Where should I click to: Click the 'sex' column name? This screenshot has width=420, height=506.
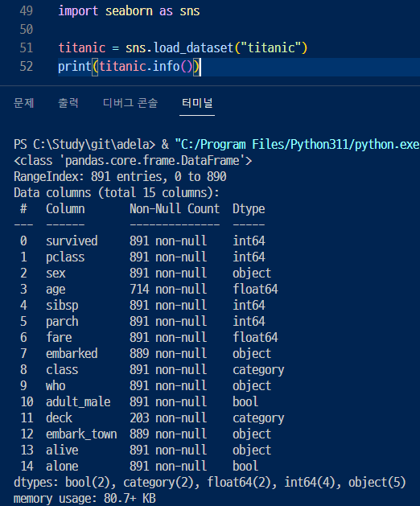[x=56, y=274]
